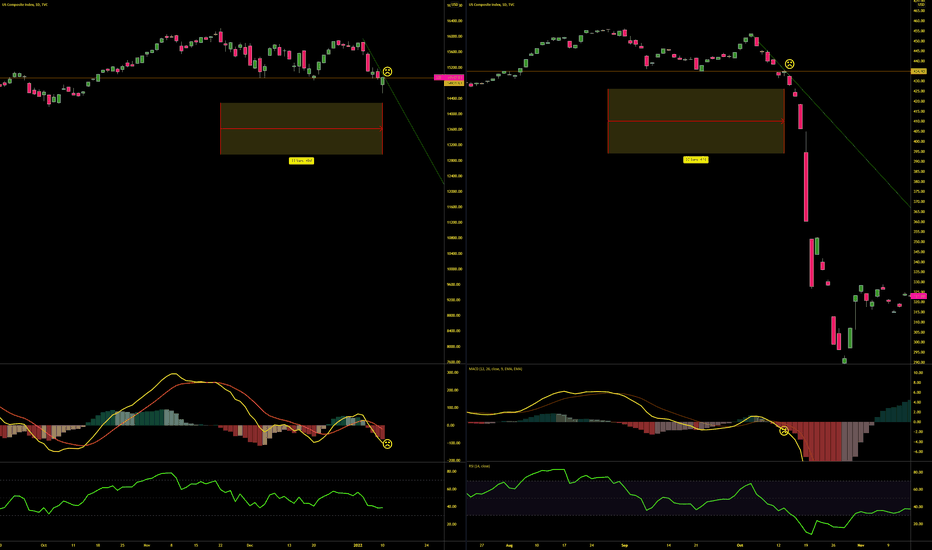Screen dimensions: 932x550
Task: Click the 2022 label on the left time axis
Action: pos(358,545)
